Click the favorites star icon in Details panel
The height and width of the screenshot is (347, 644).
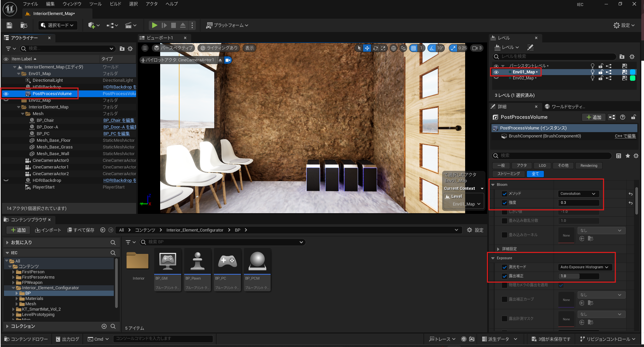click(x=628, y=156)
